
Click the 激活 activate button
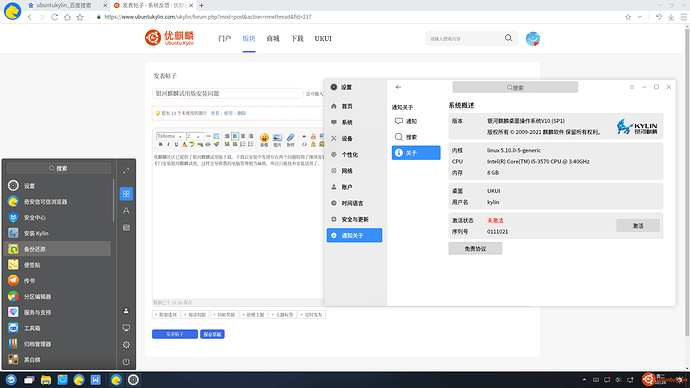tap(638, 226)
